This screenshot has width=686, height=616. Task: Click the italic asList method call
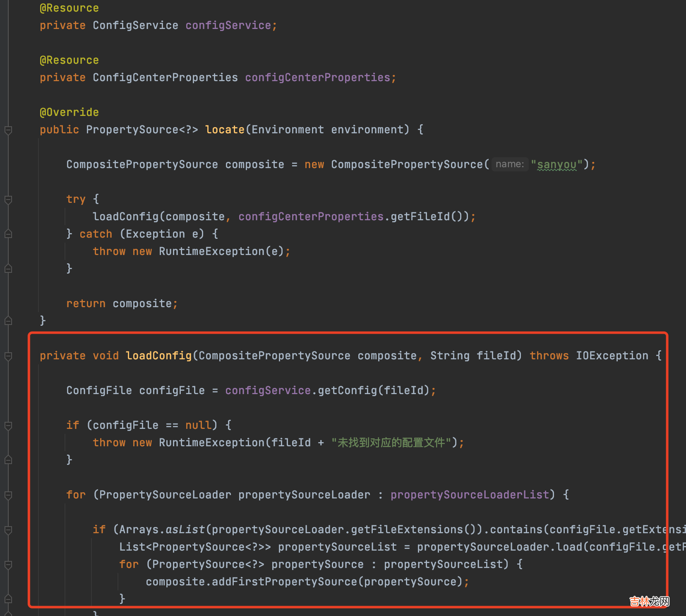185,529
